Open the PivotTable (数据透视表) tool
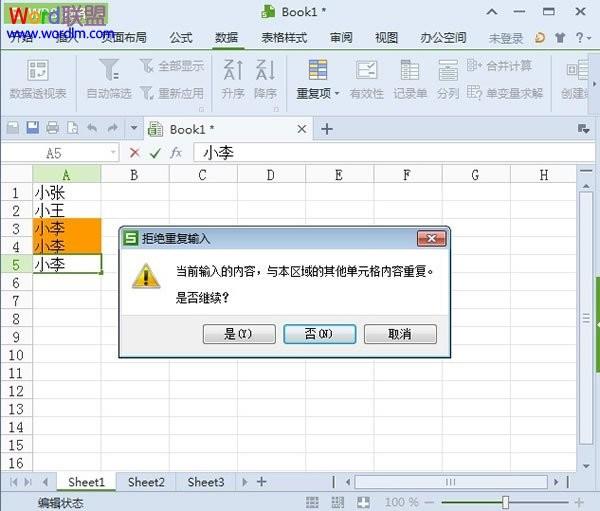Image resolution: width=600 pixels, height=511 pixels. (x=38, y=80)
